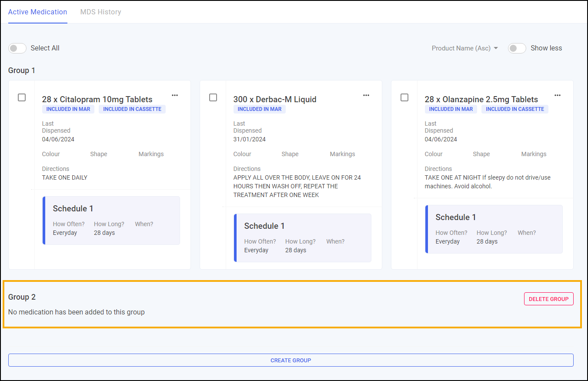588x381 pixels.
Task: Open three-dot menu for Olanzapine 2.5mg Tablets
Action: coord(558,95)
